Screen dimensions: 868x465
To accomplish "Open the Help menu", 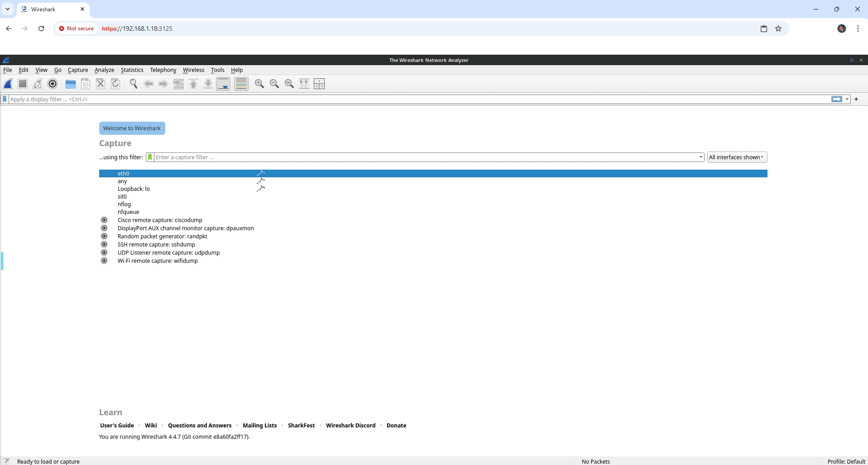I will click(237, 70).
